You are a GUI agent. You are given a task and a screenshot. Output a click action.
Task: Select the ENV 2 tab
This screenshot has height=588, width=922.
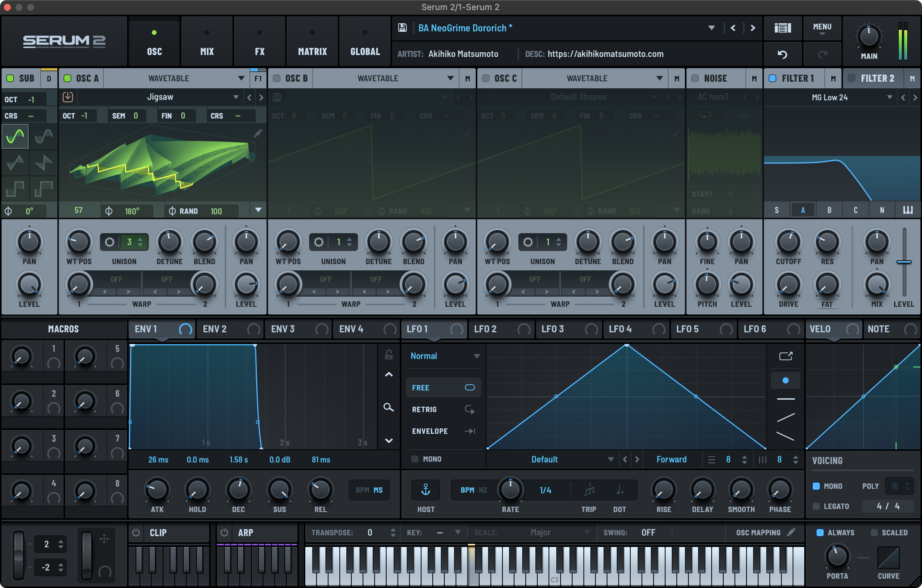click(230, 329)
